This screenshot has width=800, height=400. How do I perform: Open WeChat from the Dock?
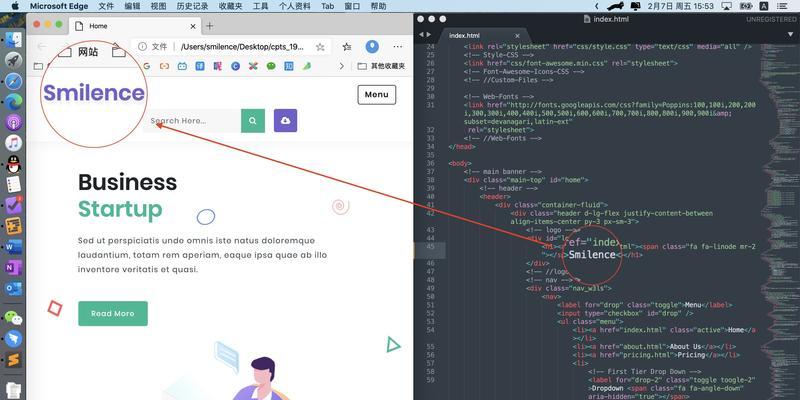coord(13,318)
